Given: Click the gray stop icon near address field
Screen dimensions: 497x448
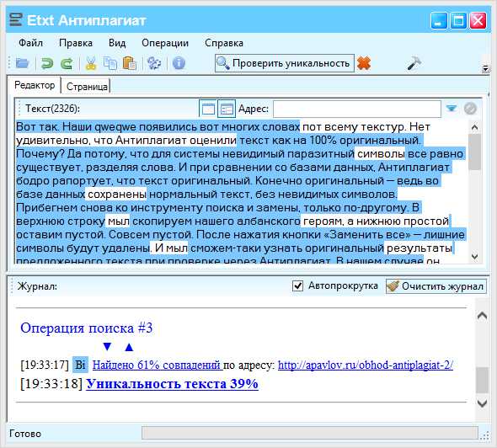Looking at the screenshot, I should (470, 109).
